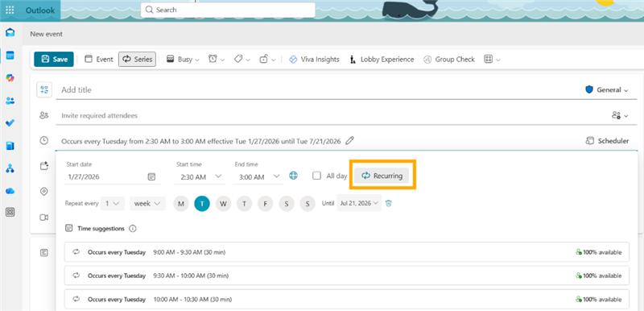Open Lobby Experience add-in

coord(382,59)
